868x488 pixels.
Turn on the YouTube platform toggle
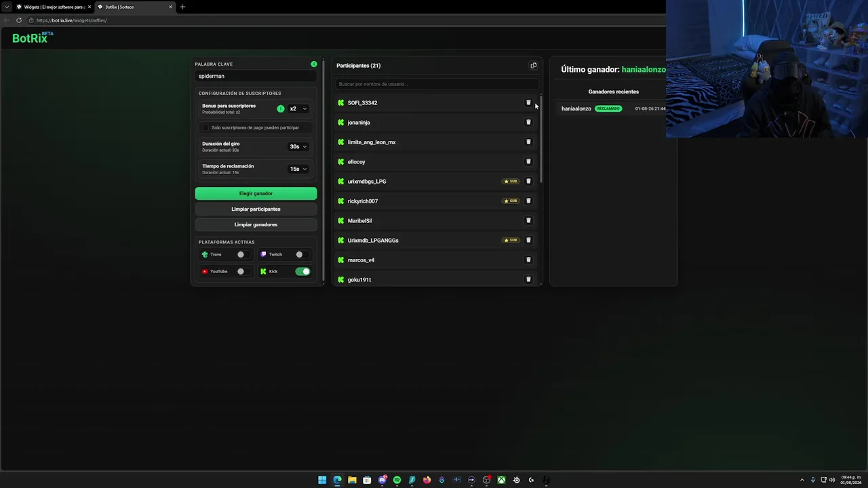coord(243,272)
